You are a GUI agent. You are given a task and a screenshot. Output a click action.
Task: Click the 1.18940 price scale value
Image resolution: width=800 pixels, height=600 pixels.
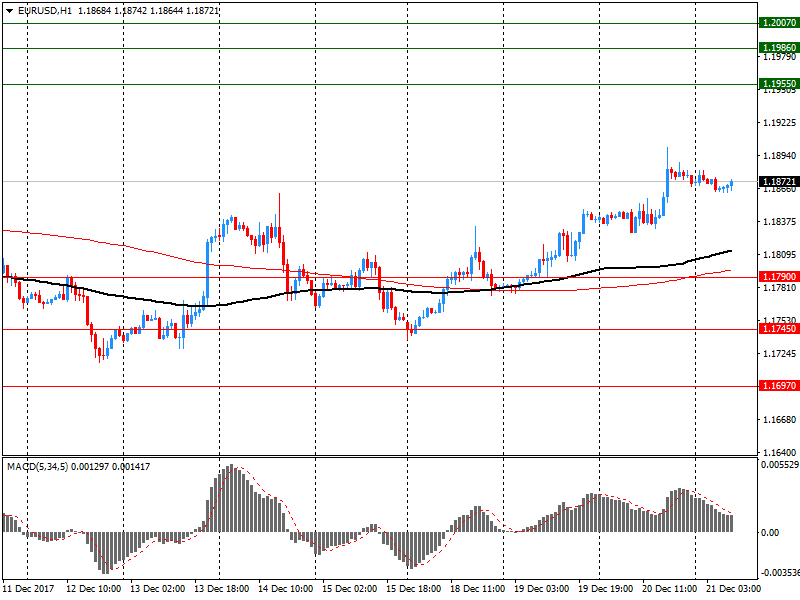[779, 156]
